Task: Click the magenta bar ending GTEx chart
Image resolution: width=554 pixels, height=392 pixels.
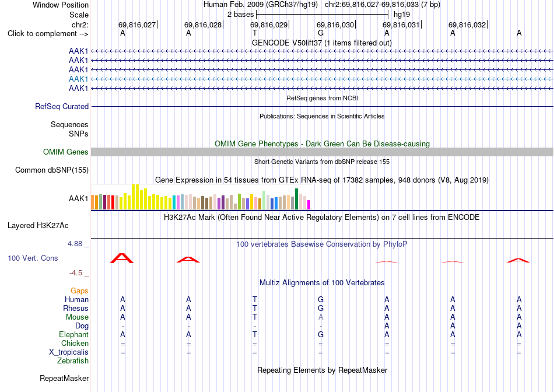Action: pyautogui.click(x=309, y=205)
